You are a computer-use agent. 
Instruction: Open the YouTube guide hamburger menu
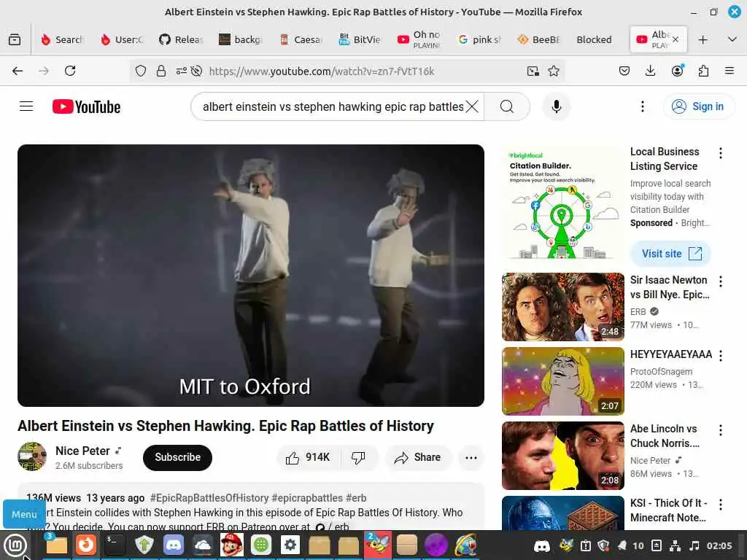click(26, 106)
